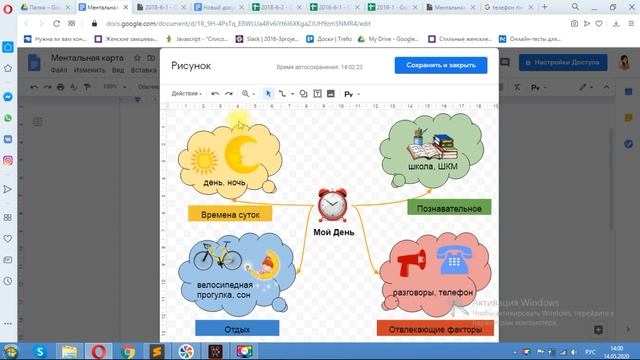Open File Explorer from the taskbar

[x=69, y=351]
